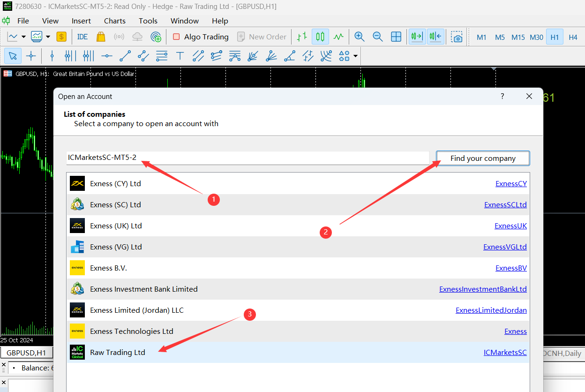
Task: Click the tile windows grid icon
Action: (x=396, y=37)
